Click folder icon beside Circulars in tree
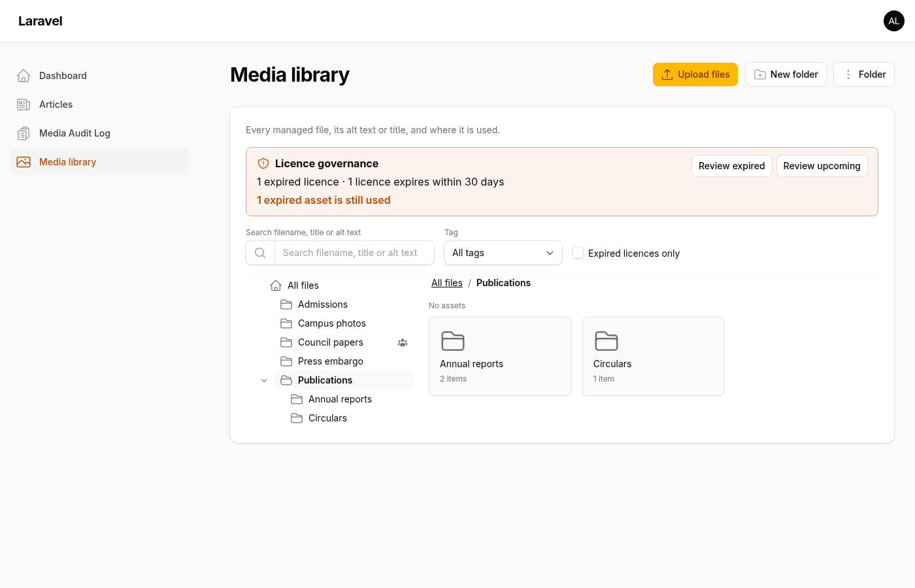 [x=297, y=418]
